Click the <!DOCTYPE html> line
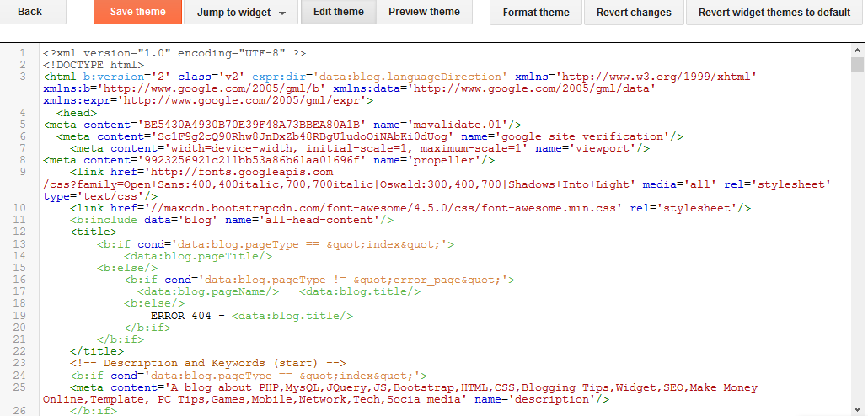The height and width of the screenshot is (416, 868). click(94, 65)
